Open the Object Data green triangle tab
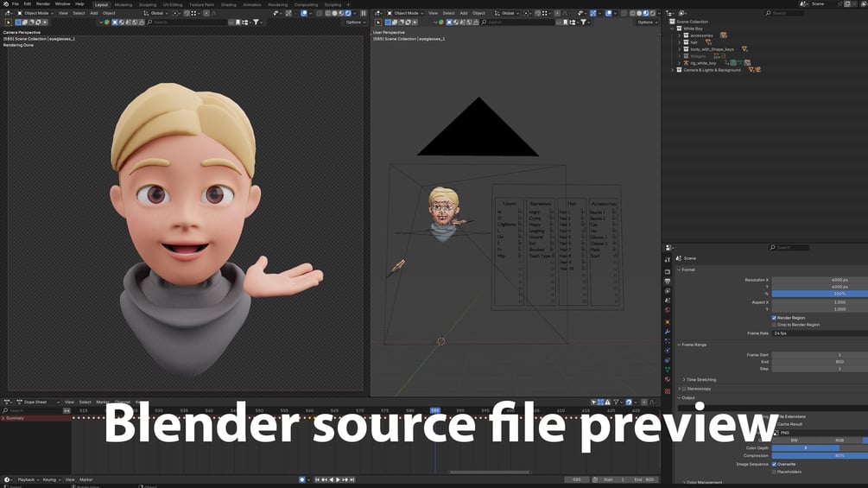The height and width of the screenshot is (488, 868). [668, 369]
